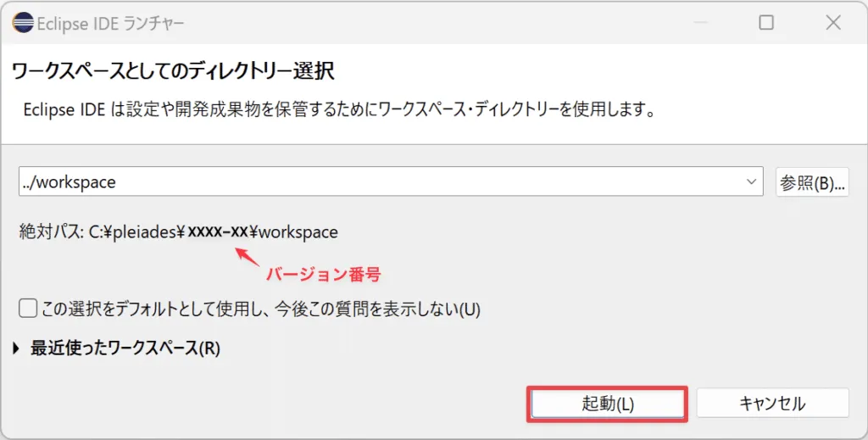Focus the ../workspace path input field
The image size is (868, 440).
391,181
